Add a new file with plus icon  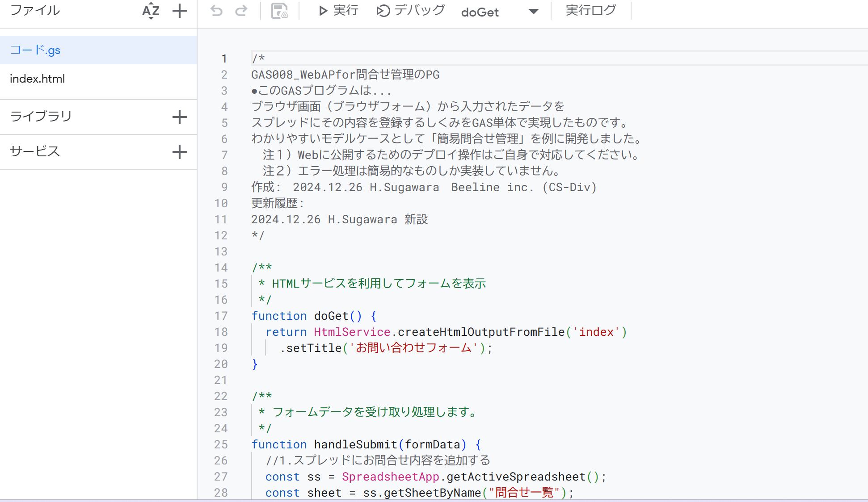tap(179, 11)
